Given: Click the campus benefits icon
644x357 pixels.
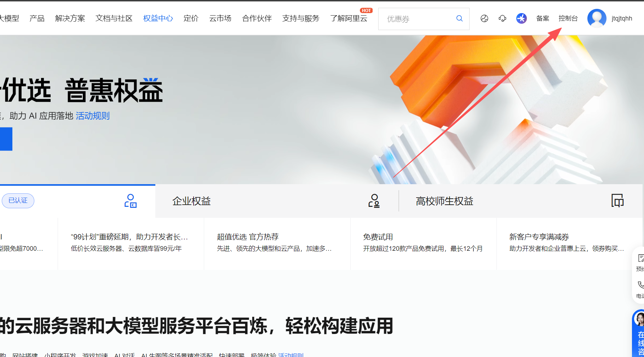Looking at the screenshot, I should coord(617,201).
